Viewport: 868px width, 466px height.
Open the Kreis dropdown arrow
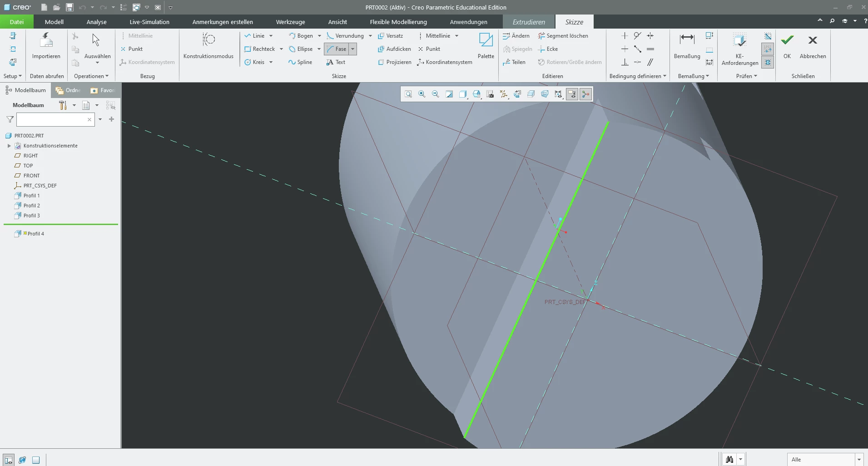tap(271, 62)
